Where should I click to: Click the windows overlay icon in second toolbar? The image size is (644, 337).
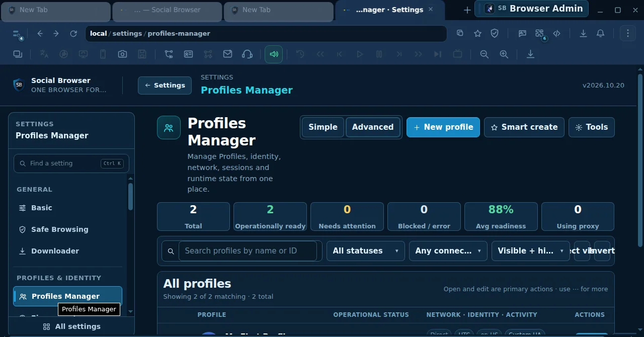coord(18,54)
